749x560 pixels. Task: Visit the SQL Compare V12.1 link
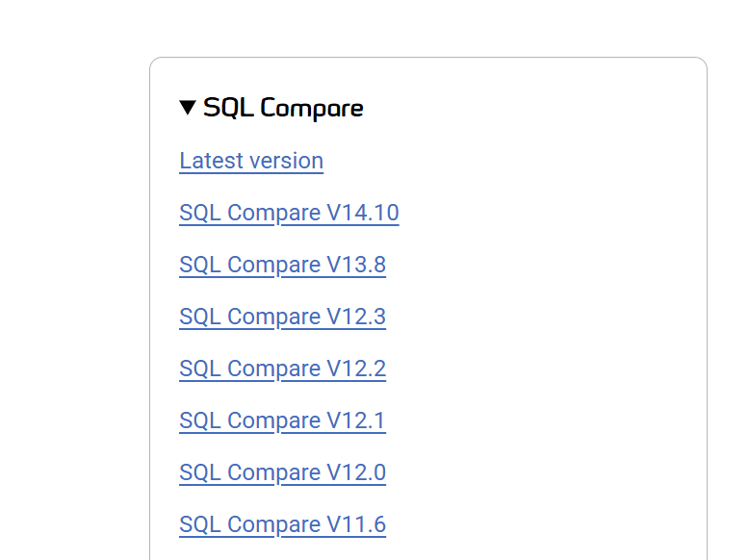(282, 420)
